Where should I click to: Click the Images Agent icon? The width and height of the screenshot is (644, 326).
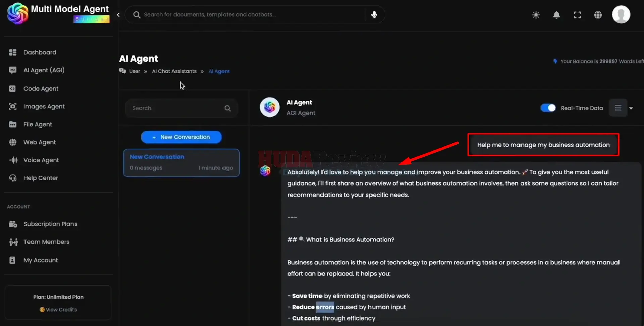(x=13, y=106)
